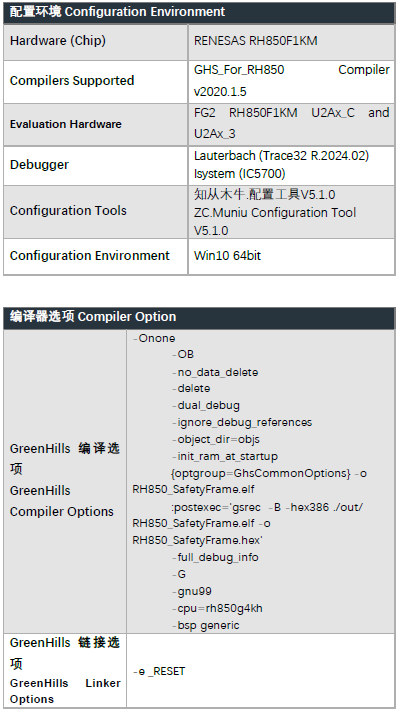
Task: Click the Configuration Environment table header
Action: 199,12
